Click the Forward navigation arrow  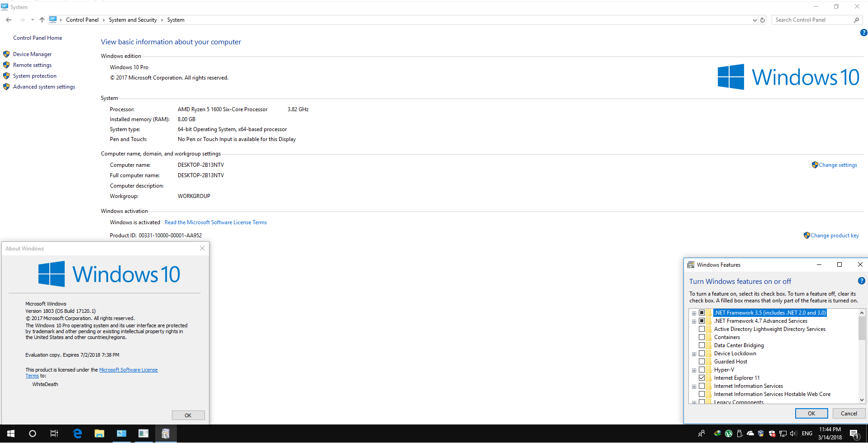[22, 20]
